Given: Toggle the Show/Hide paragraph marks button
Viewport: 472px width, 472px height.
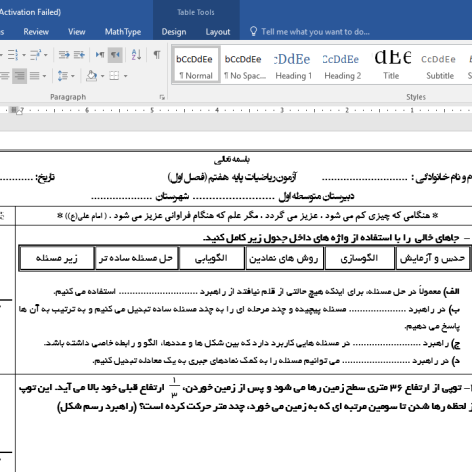Looking at the screenshot, I should coord(157,54).
